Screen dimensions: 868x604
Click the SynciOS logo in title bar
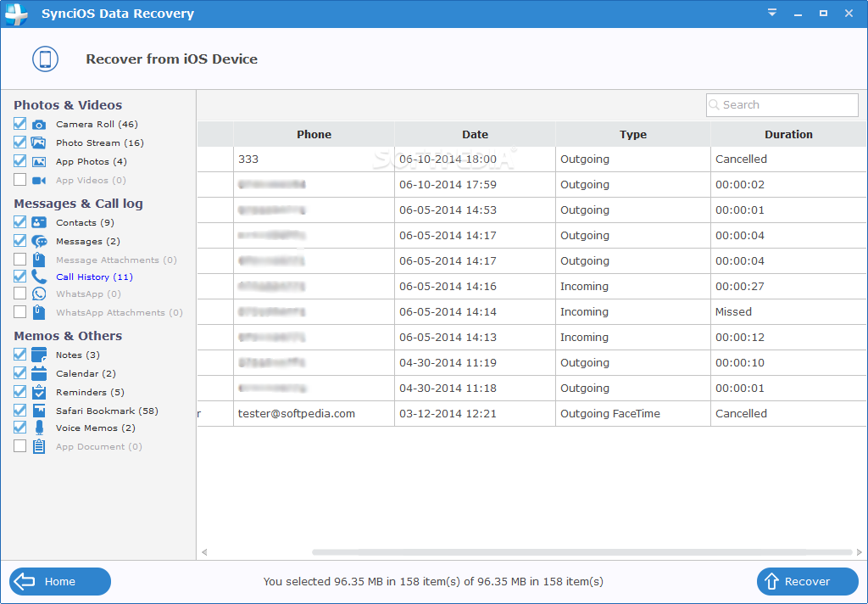tap(16, 14)
